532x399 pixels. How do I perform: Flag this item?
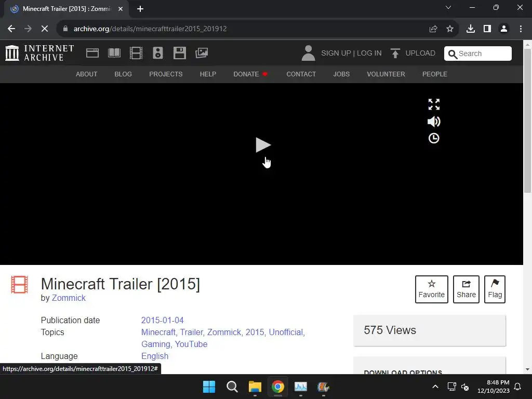[x=495, y=289]
